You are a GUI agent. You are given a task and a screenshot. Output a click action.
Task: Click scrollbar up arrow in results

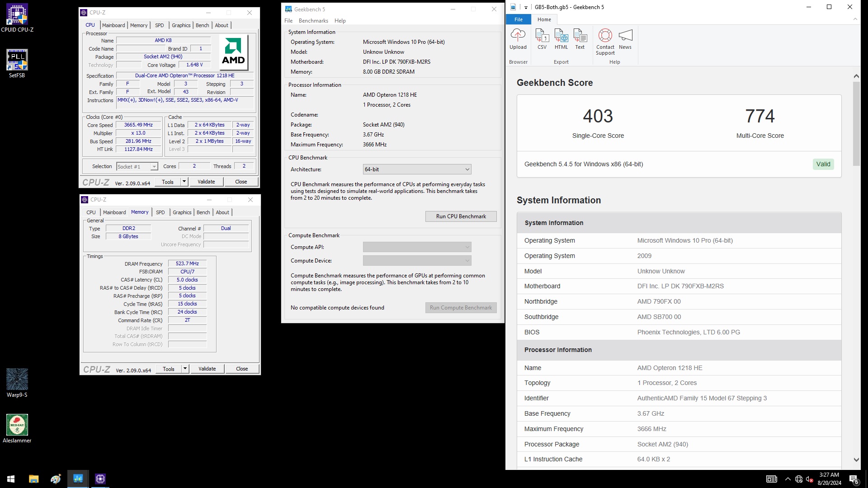(x=856, y=76)
